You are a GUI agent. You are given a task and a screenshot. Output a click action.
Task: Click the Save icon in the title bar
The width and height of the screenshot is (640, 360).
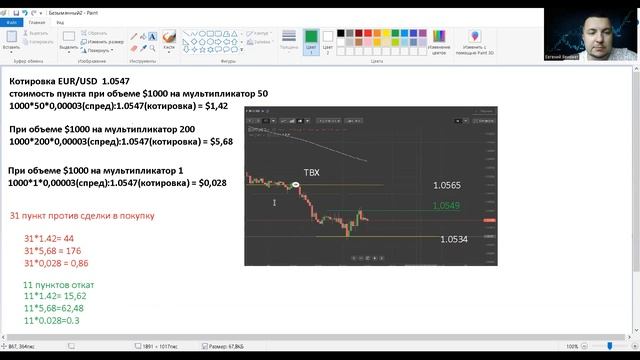(16, 13)
